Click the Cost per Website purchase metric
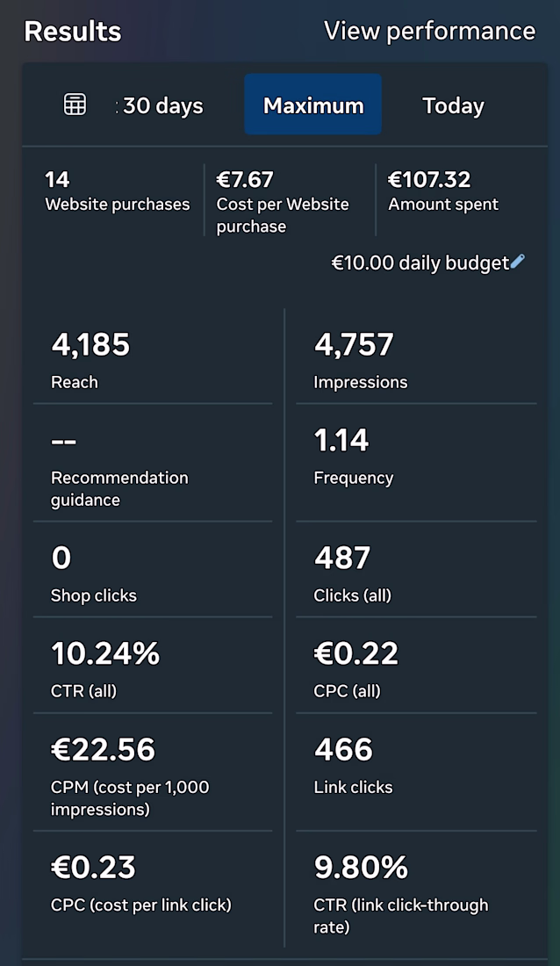The image size is (560, 966). [x=283, y=202]
